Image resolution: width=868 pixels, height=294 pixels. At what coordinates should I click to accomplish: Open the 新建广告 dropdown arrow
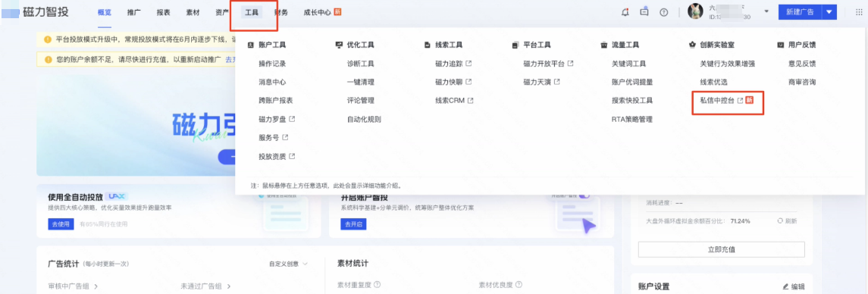point(829,11)
